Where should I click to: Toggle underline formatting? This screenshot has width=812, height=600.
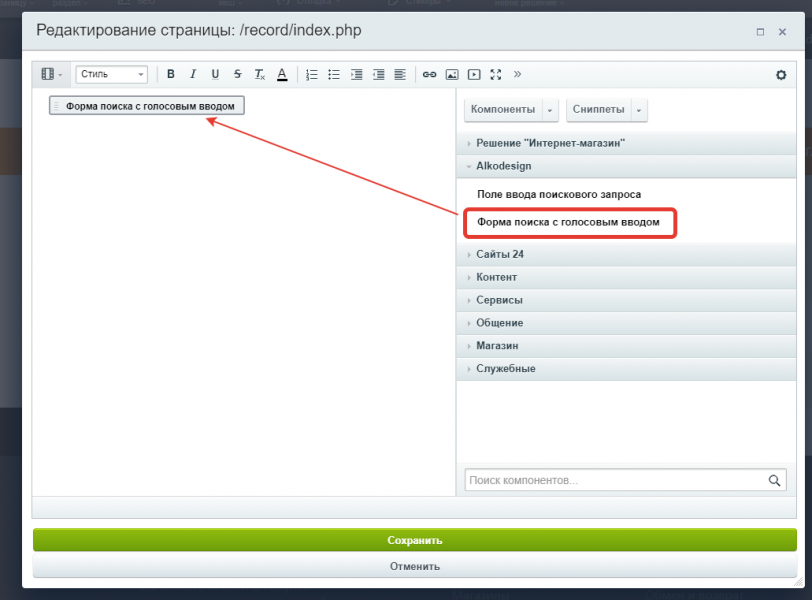[x=215, y=74]
